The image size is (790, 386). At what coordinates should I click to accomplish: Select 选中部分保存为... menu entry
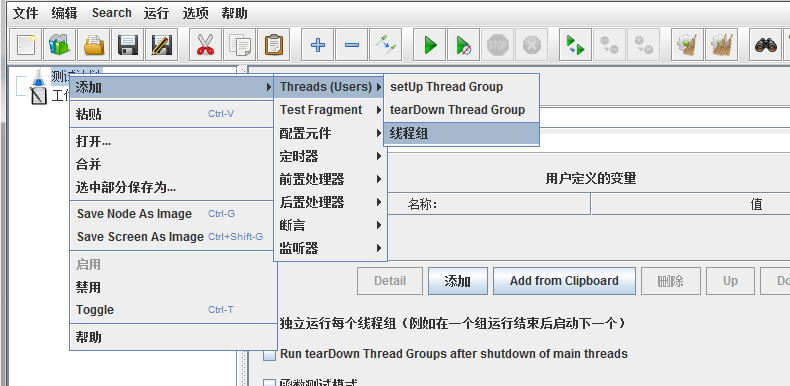pyautogui.click(x=173, y=187)
